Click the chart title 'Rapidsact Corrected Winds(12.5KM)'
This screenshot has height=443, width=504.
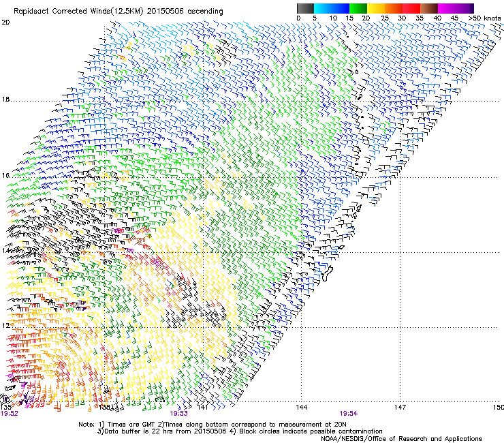(78, 12)
